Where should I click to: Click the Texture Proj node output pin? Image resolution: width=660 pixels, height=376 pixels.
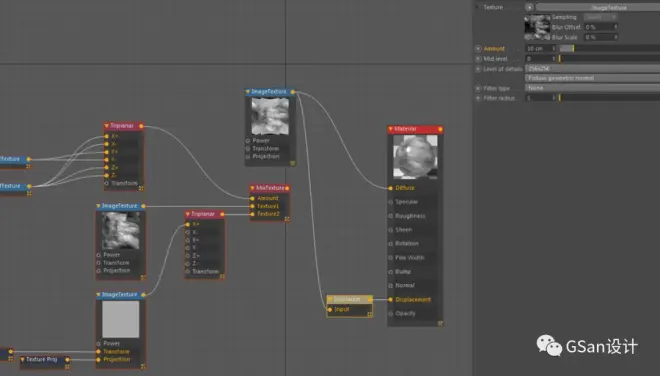coord(67,360)
